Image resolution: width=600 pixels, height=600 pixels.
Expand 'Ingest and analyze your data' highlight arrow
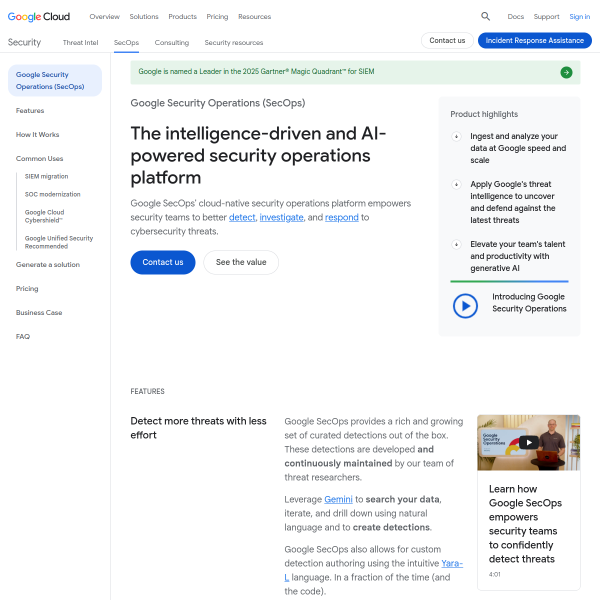tap(456, 137)
